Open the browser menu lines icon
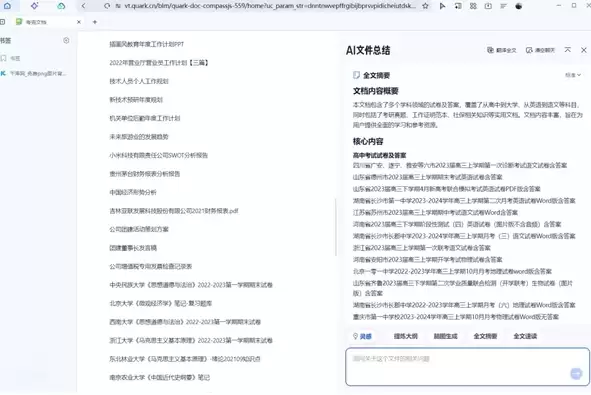The width and height of the screenshot is (591, 395). 503,6
